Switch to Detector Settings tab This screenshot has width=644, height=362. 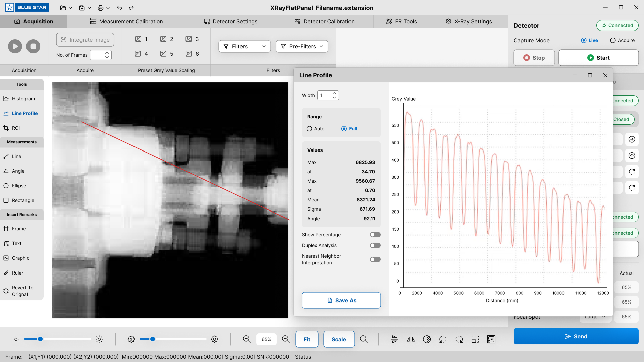(x=230, y=21)
